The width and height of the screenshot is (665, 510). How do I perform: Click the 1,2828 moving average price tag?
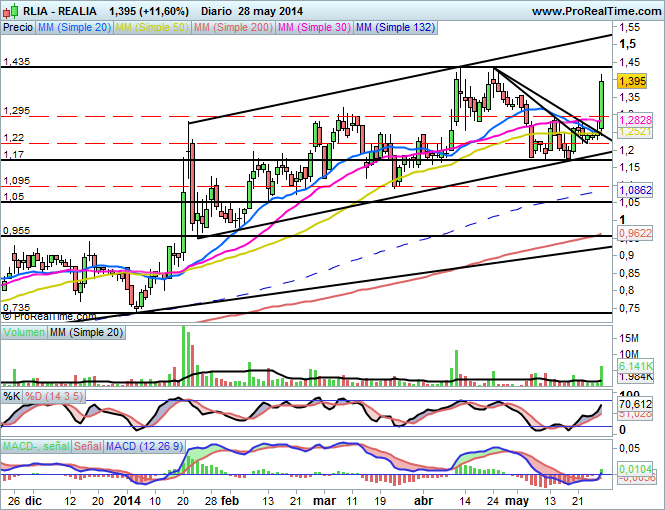click(x=634, y=119)
